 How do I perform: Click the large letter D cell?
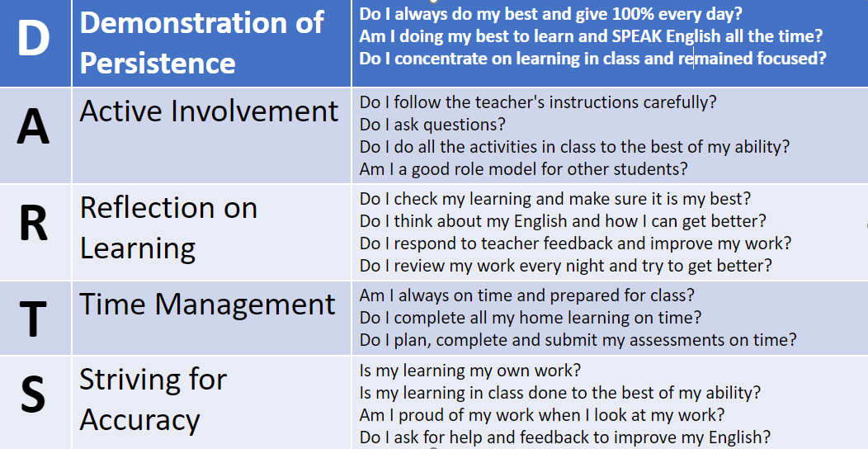pos(33,40)
